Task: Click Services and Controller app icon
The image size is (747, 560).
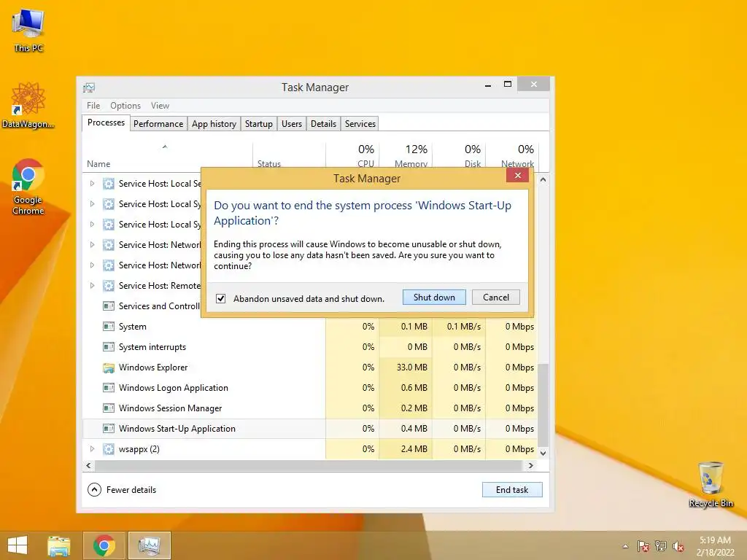Action: [x=109, y=306]
